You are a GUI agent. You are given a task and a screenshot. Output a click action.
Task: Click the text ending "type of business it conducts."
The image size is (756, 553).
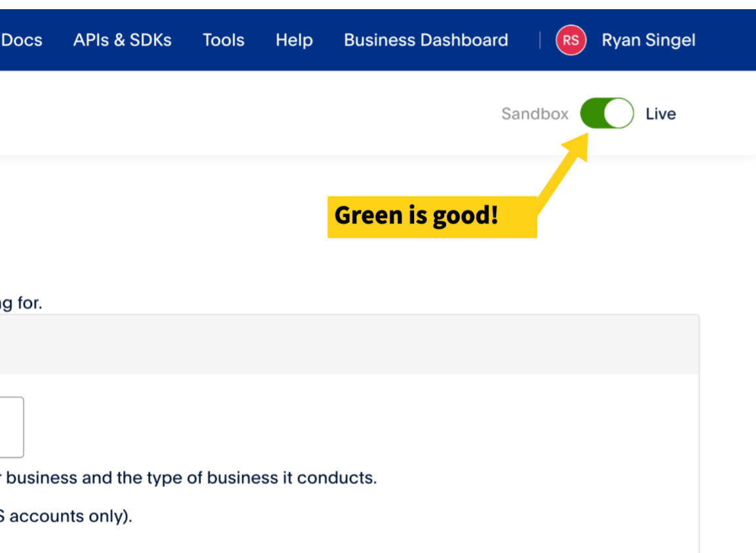(x=189, y=478)
